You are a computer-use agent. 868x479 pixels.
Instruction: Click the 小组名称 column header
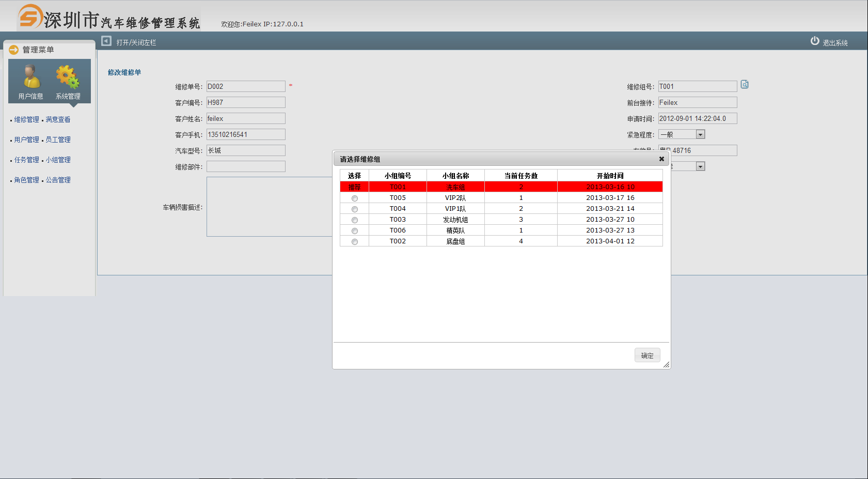455,176
